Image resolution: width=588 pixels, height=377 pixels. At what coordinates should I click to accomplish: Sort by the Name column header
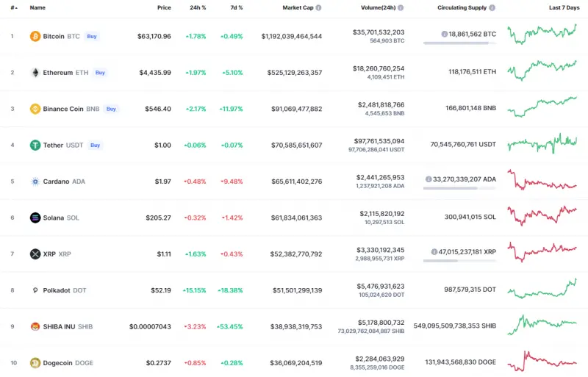coord(37,7)
